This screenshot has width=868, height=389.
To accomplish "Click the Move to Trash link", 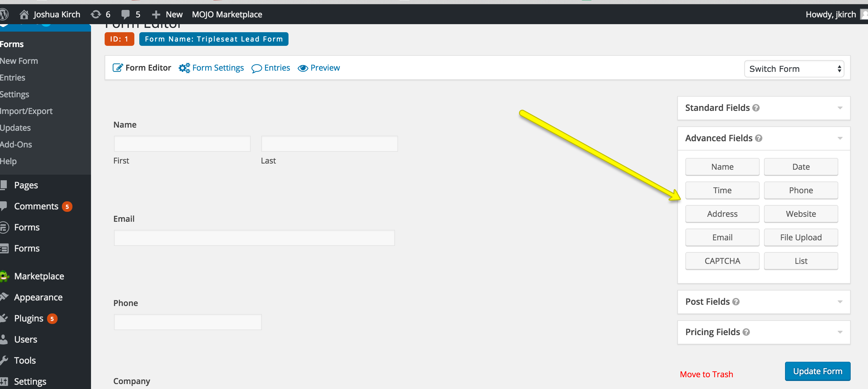I will 706,374.
